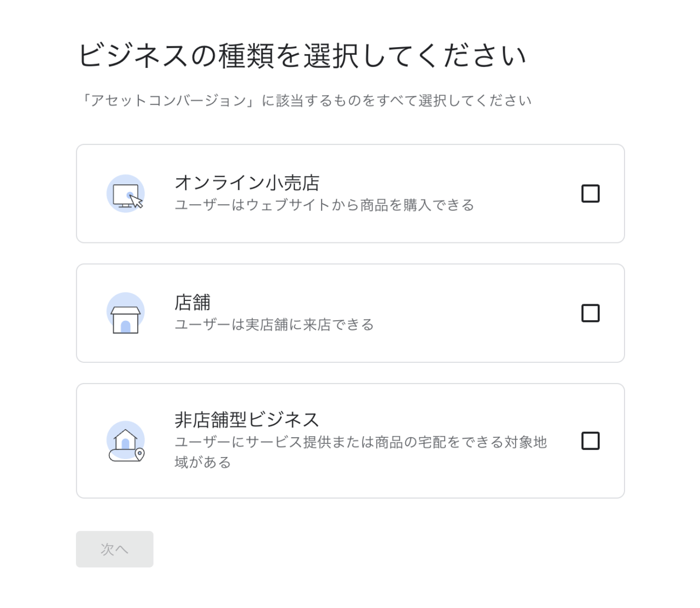Screen dimensions: 700x608
Task: Click the mouse cursor arrow on the monitor icon
Action: click(136, 201)
